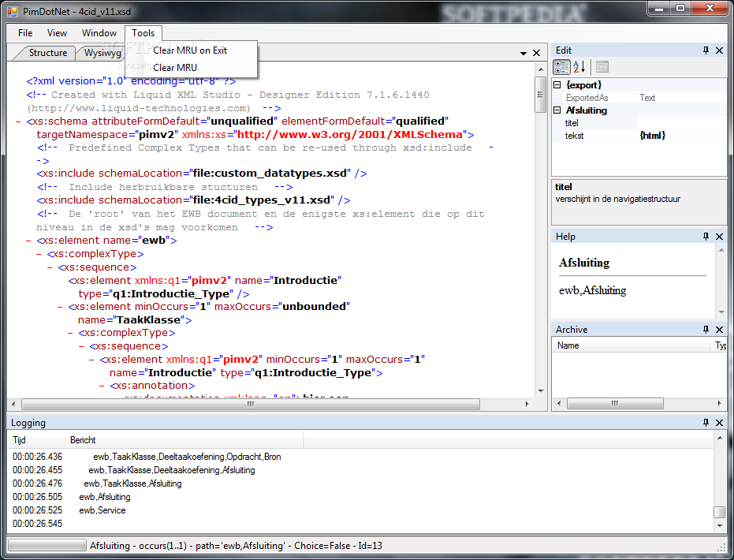Close the Help panel
The width and height of the screenshot is (734, 560).
click(720, 237)
